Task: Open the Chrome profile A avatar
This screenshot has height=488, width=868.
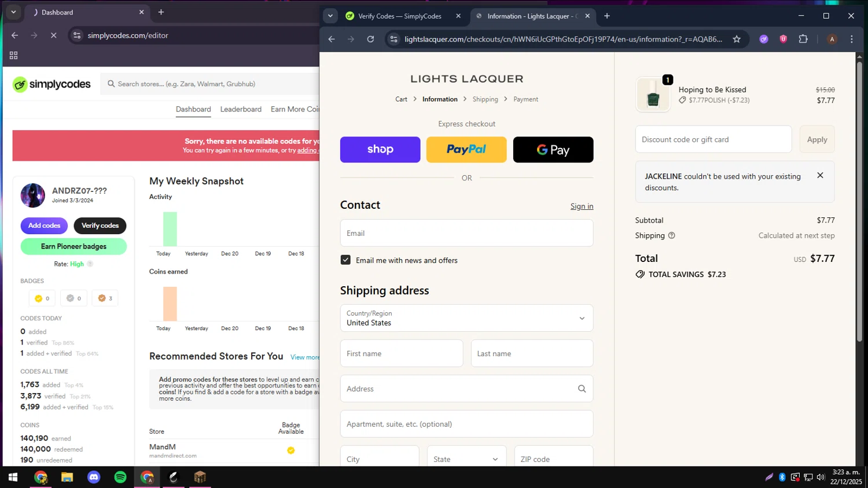Action: click(x=832, y=39)
